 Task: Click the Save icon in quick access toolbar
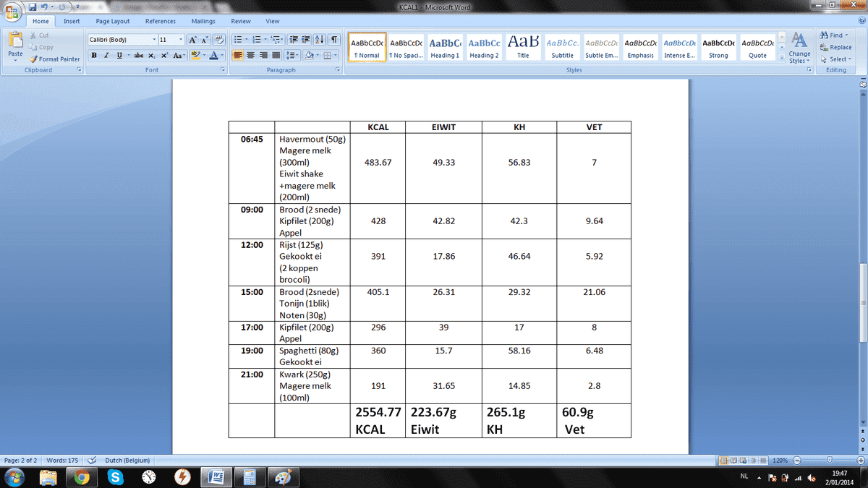pos(33,8)
